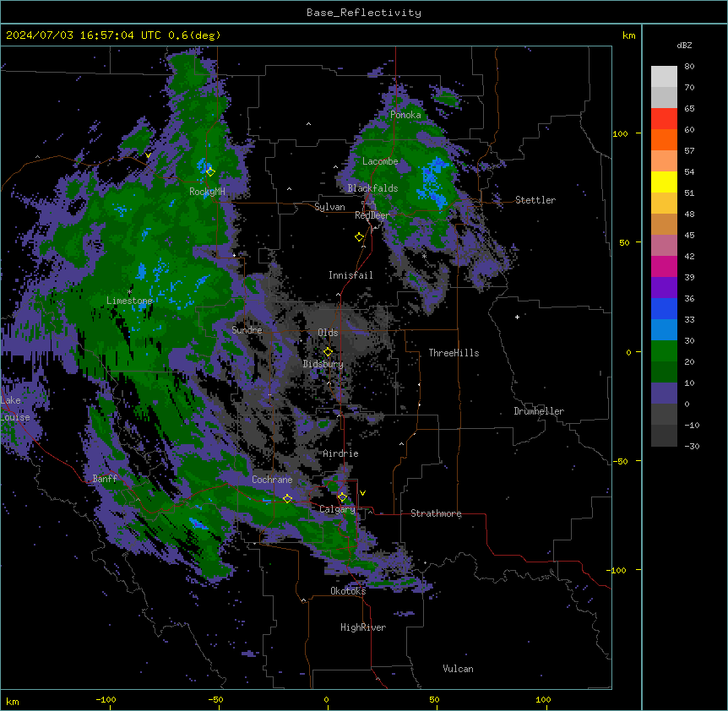Click the yellow diamond marker near RockyMH
This screenshot has width=728, height=711.
[x=210, y=171]
